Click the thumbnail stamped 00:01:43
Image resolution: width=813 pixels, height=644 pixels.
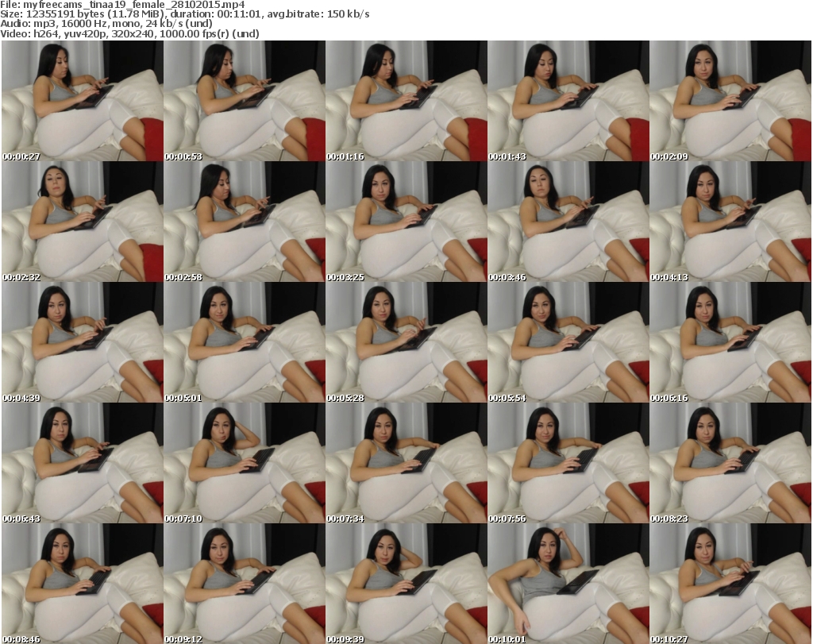click(x=568, y=101)
